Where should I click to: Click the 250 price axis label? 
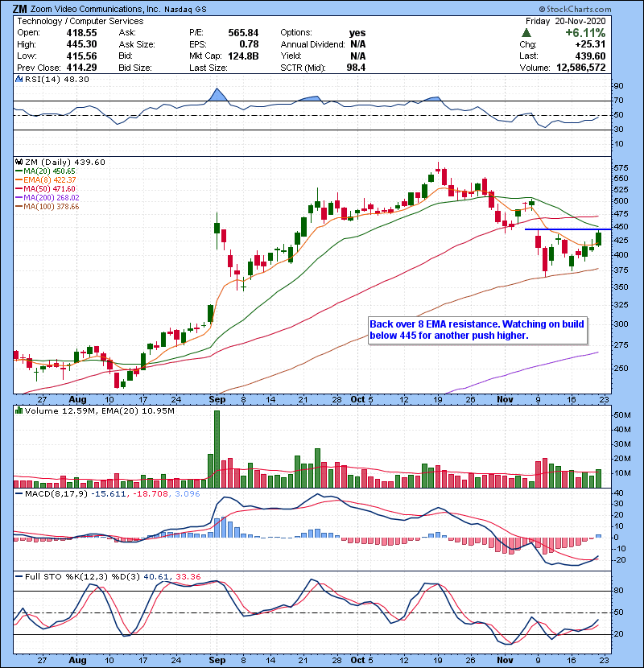point(621,368)
